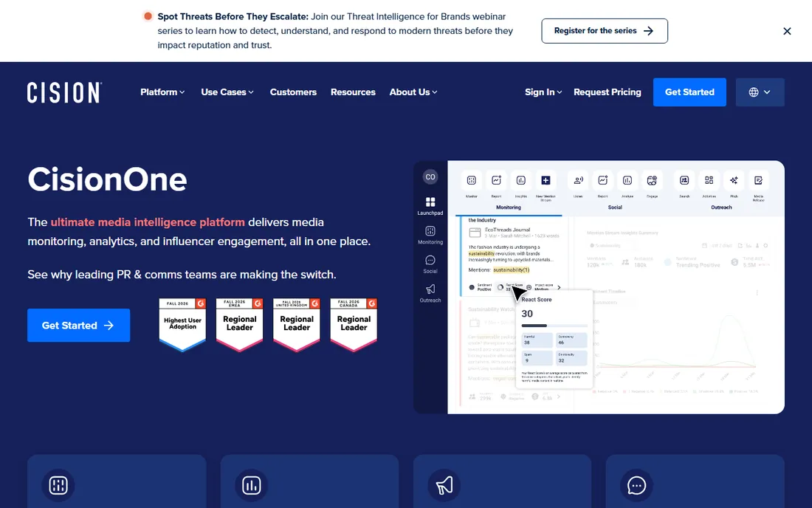Image resolution: width=812 pixels, height=508 pixels.
Task: Click the Insights icon under Monitoring
Action: pyautogui.click(x=521, y=181)
